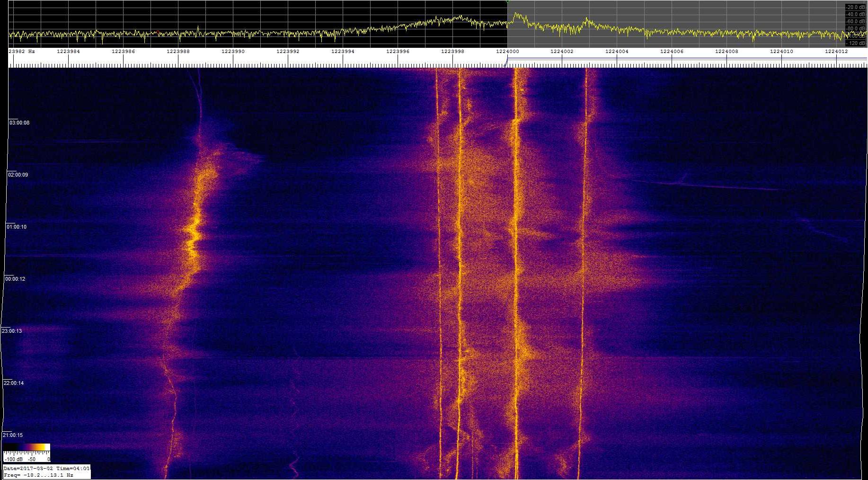Click the 1223986 frequency label
The width and height of the screenshot is (868, 480).
point(123,51)
